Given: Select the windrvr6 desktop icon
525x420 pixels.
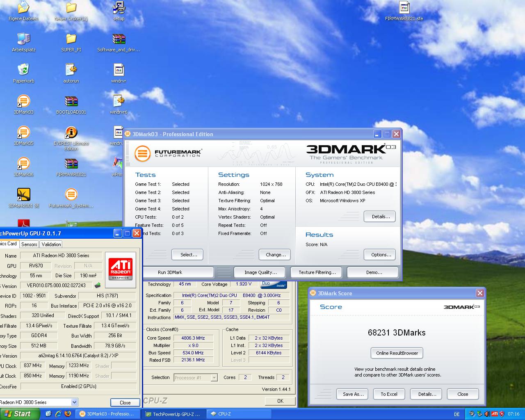Looking at the screenshot, I should pyautogui.click(x=119, y=101).
